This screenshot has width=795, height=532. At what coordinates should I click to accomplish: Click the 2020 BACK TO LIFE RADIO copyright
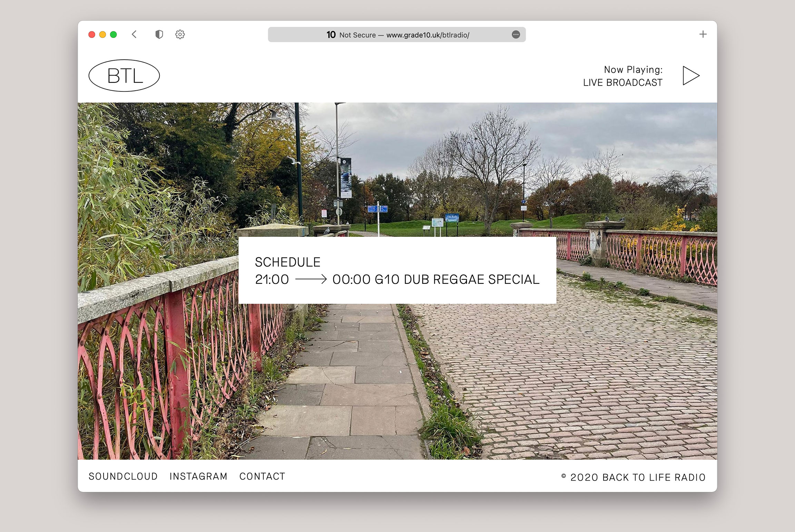pyautogui.click(x=633, y=477)
